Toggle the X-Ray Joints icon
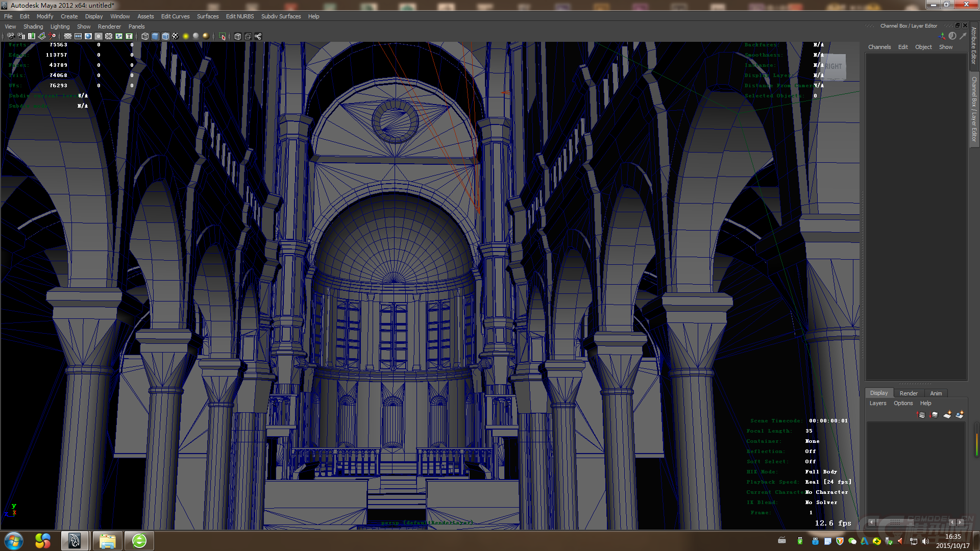The width and height of the screenshot is (980, 551). click(x=258, y=36)
